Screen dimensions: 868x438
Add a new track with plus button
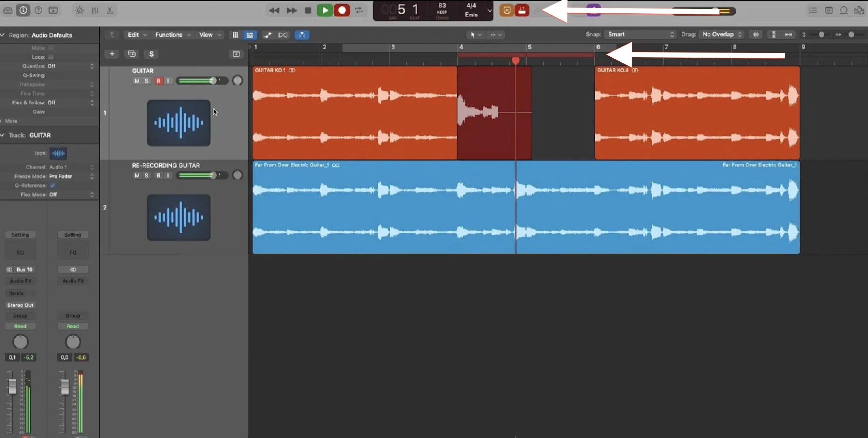pos(112,54)
